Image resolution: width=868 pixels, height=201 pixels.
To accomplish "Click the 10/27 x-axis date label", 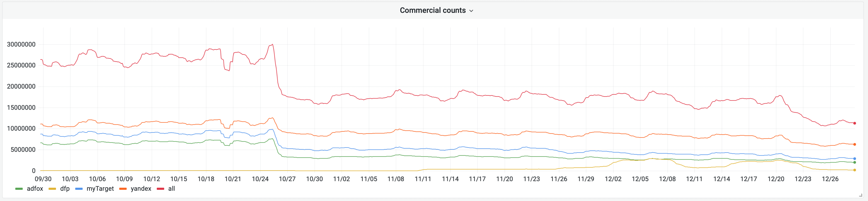I will pos(287,179).
